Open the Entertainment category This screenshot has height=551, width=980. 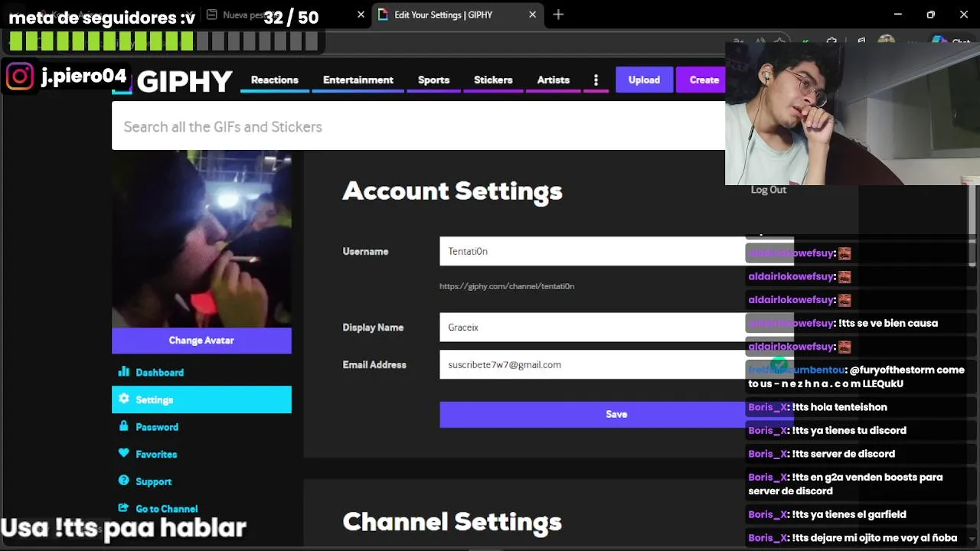pos(358,80)
